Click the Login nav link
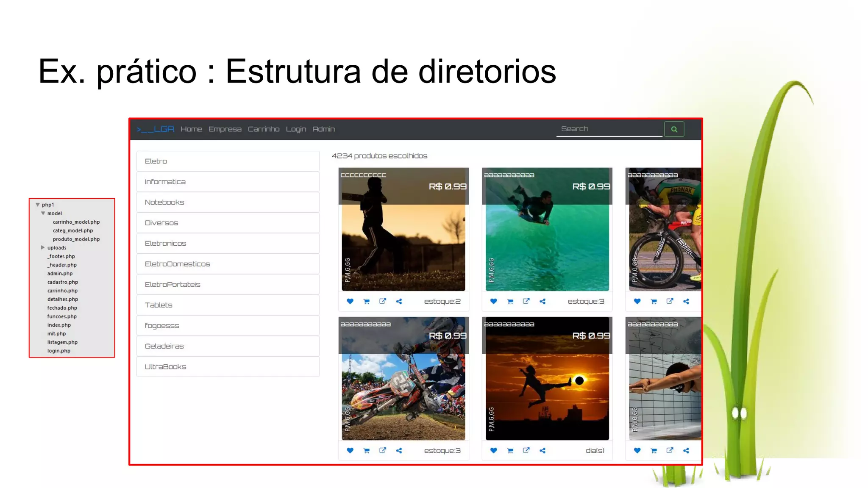Screen dimensions: 868x488 pyautogui.click(x=296, y=129)
